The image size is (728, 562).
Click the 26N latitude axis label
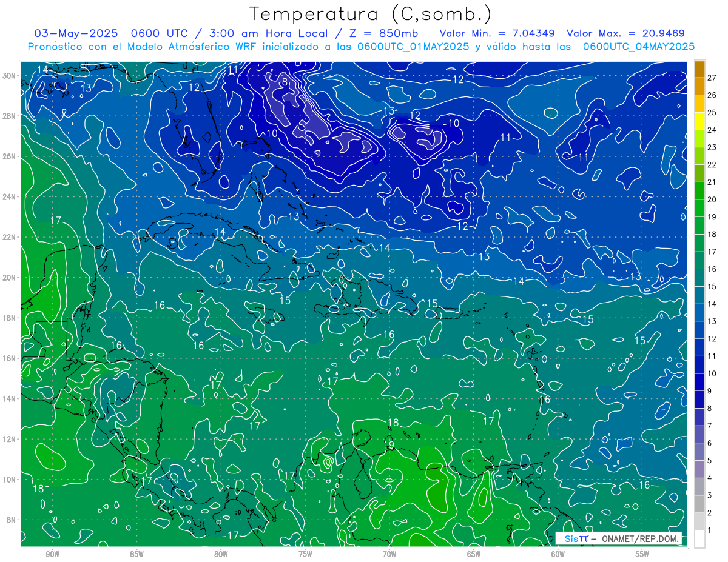[9, 156]
